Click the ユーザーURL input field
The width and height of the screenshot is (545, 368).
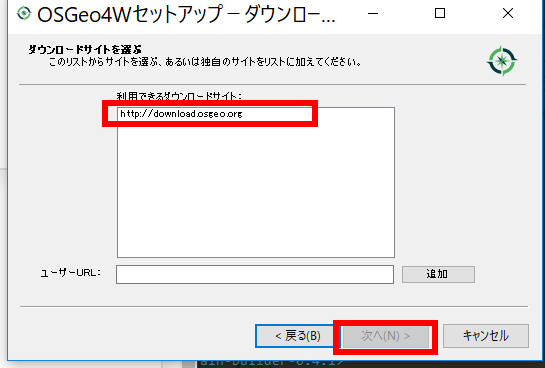pos(255,275)
